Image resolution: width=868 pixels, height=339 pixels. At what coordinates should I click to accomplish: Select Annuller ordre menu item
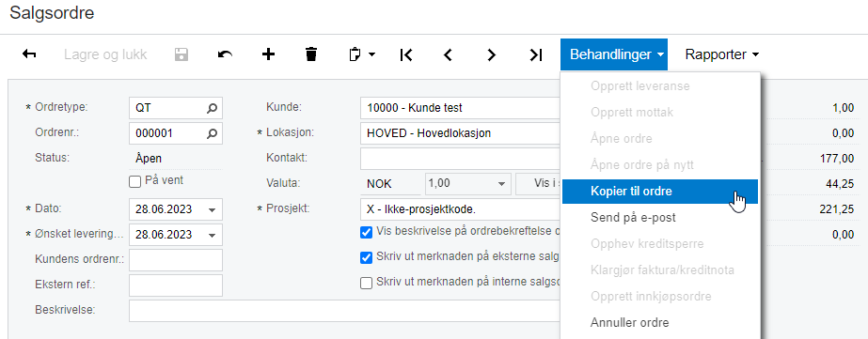[x=660, y=322]
